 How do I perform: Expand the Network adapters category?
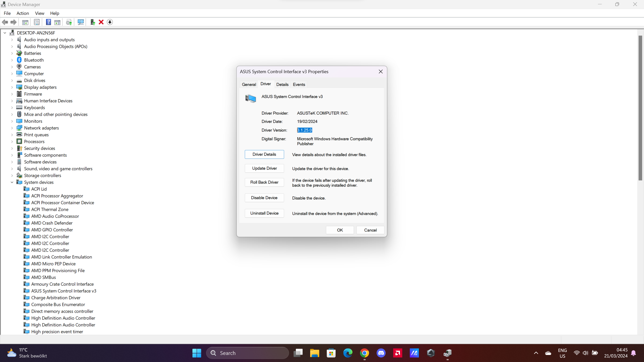[12, 128]
